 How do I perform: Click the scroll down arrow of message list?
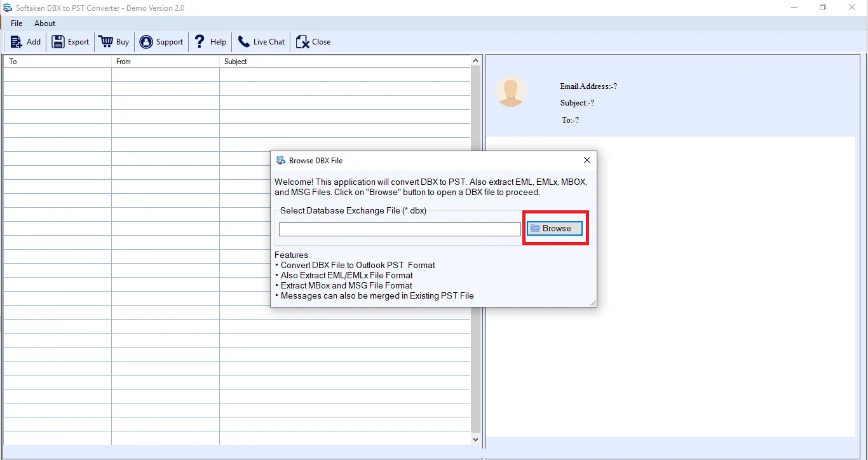click(476, 439)
